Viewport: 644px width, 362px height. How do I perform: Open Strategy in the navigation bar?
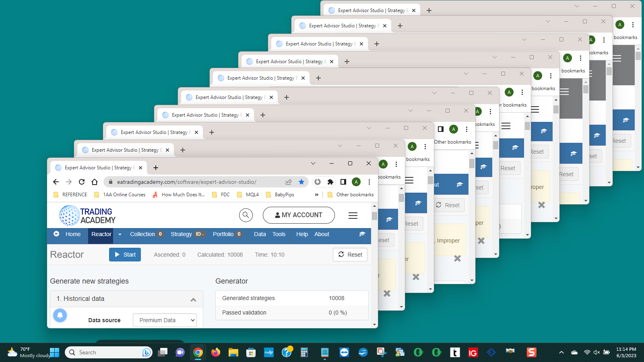coord(188,234)
